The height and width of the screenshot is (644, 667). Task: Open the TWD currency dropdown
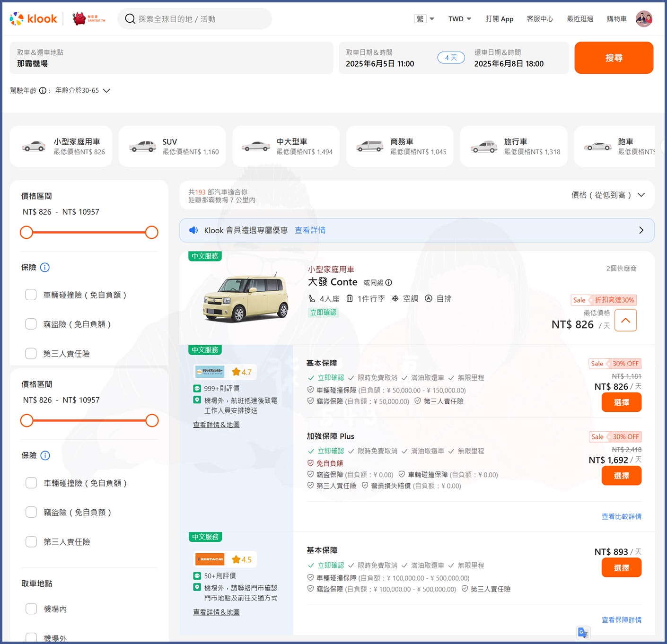coord(459,18)
